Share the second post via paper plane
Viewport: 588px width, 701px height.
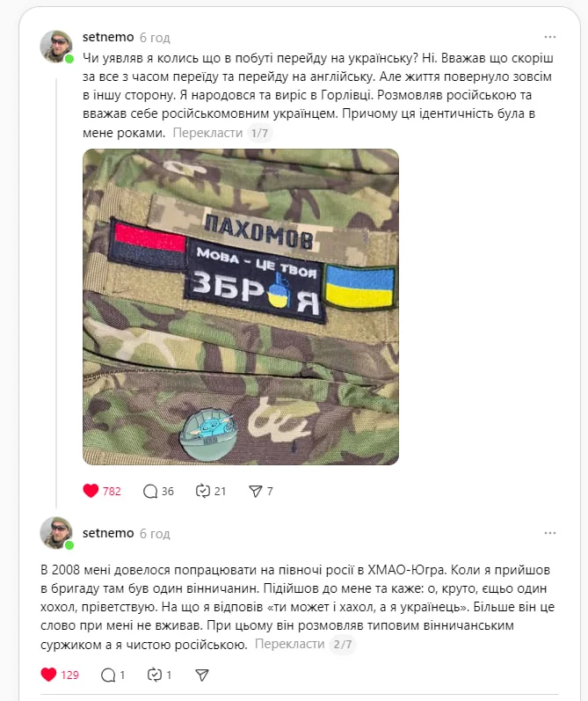pyautogui.click(x=202, y=675)
